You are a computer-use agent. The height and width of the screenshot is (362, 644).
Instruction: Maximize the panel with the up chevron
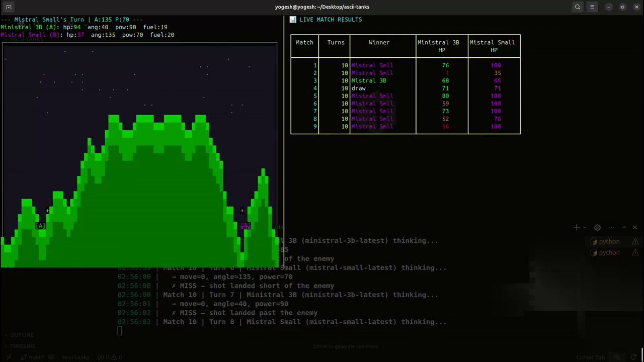click(624, 228)
